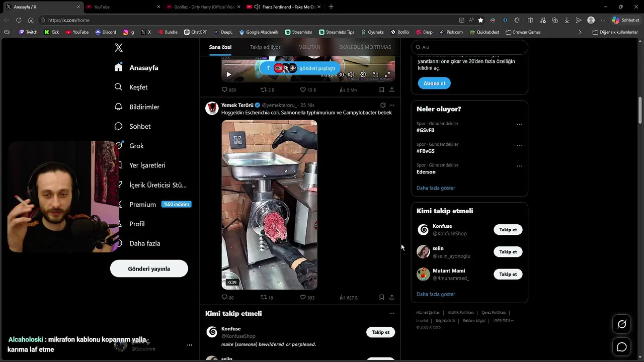Bookmark the Yemek Terörü post
Screen dimensions: 644x362
coord(381,297)
